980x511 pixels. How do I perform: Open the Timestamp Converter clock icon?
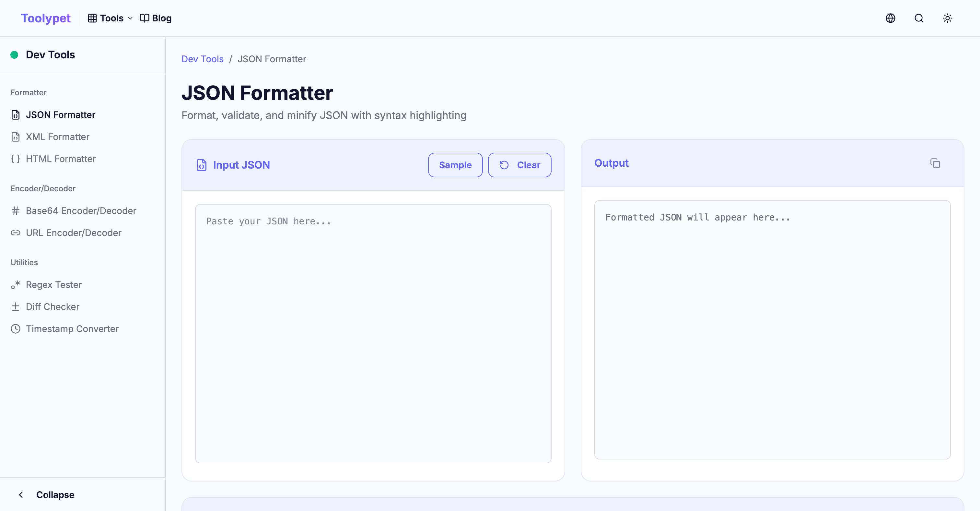pyautogui.click(x=15, y=329)
